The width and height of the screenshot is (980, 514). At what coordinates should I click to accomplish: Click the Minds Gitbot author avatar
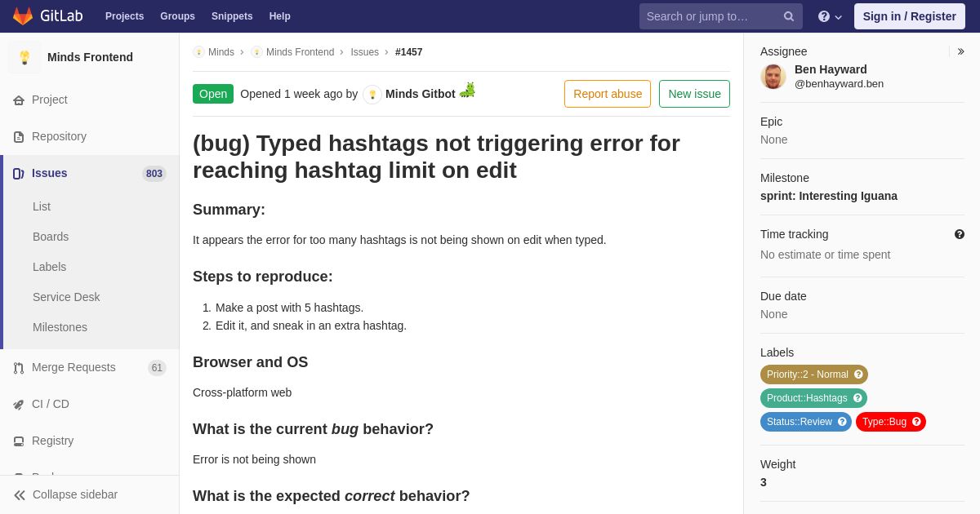pos(372,95)
